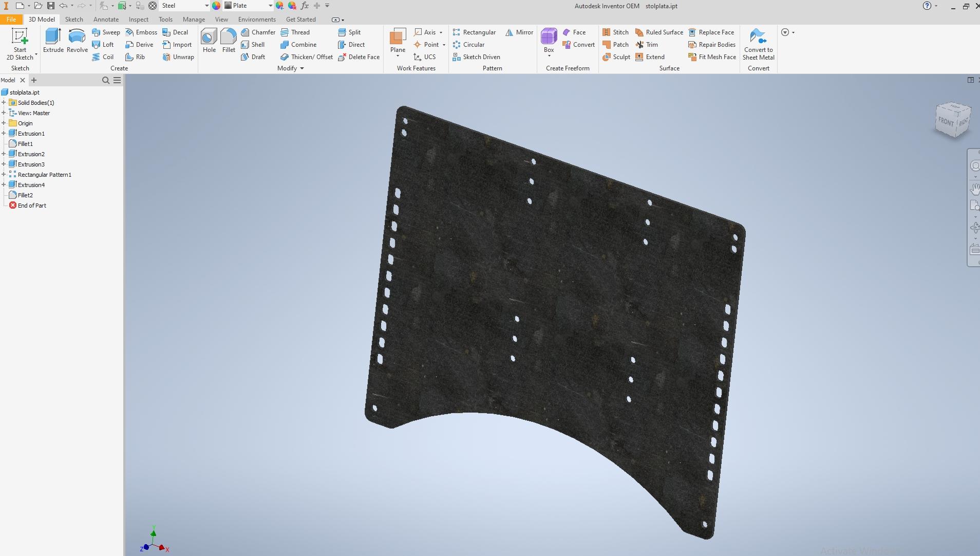Open the Combine tool

click(x=298, y=44)
